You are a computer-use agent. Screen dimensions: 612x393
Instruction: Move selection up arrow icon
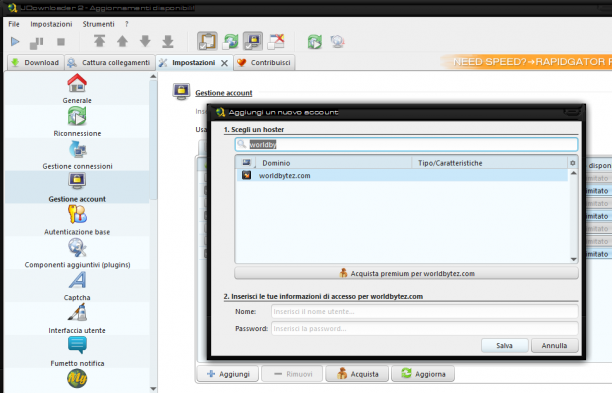click(123, 41)
